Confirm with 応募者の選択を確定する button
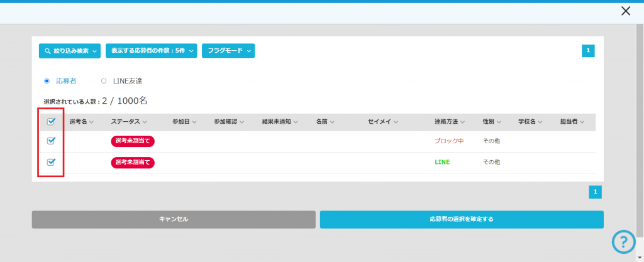The height and width of the screenshot is (262, 644). click(461, 219)
